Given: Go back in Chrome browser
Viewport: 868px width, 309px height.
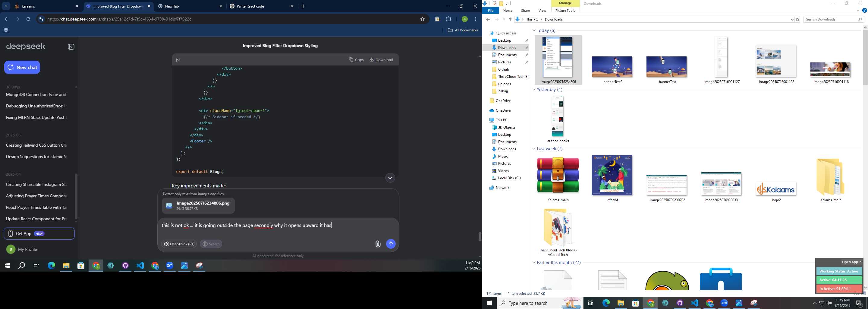Looking at the screenshot, I should click(7, 19).
